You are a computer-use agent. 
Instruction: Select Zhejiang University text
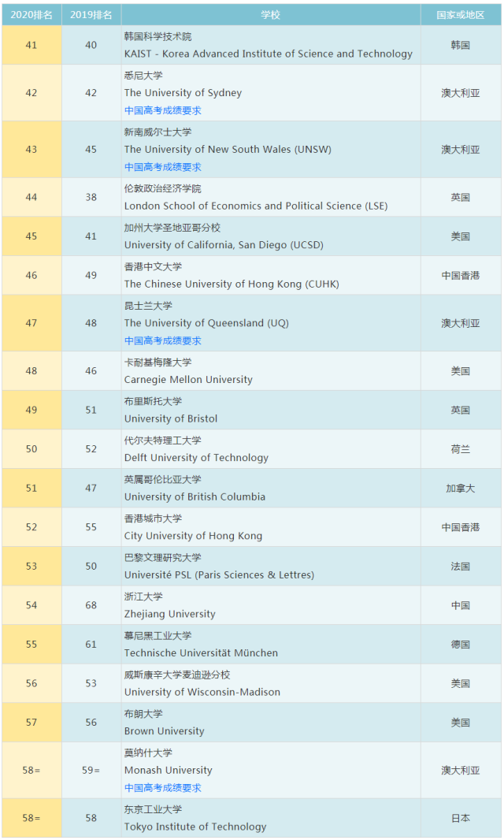pyautogui.click(x=170, y=615)
